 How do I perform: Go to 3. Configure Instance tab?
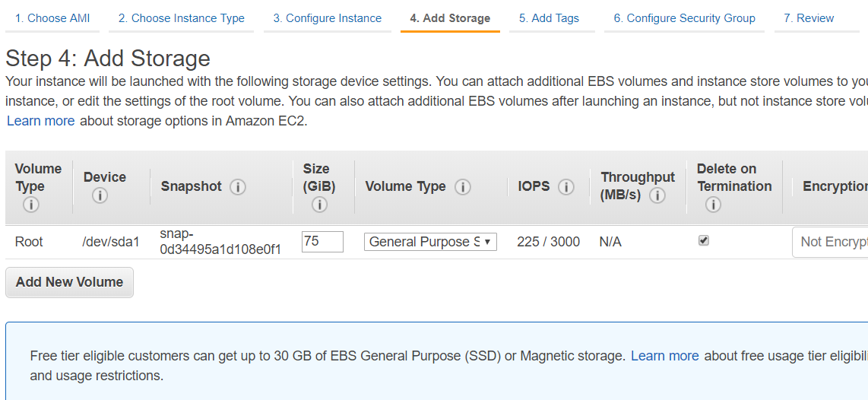coord(327,18)
